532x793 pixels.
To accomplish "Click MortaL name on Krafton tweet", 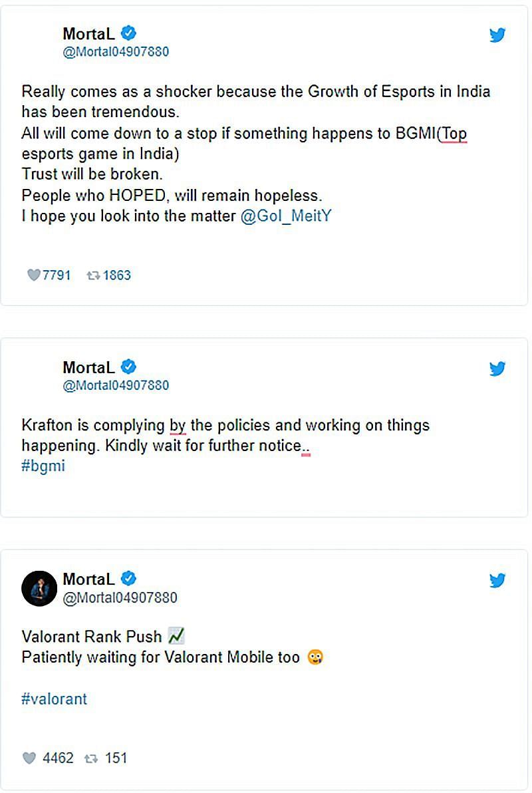I will pyautogui.click(x=88, y=367).
